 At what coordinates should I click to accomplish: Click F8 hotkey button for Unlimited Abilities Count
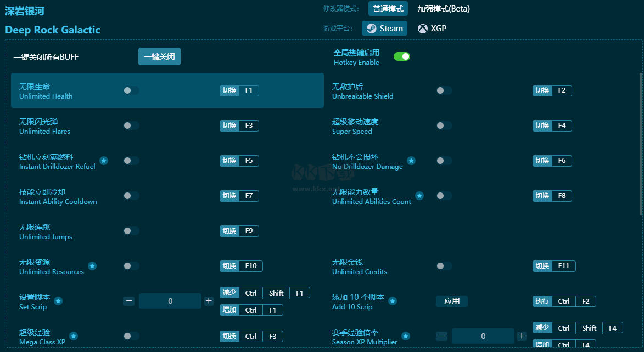[552, 196]
